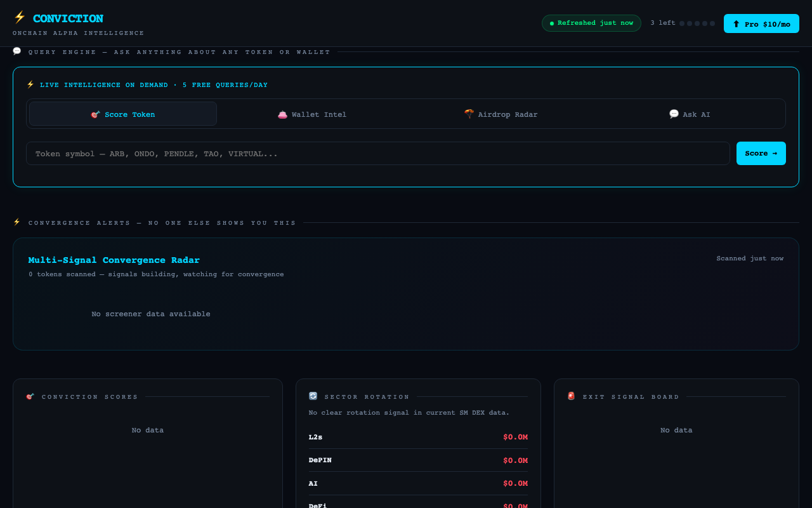Click the Exit Signal Board panel title
Screen dimensions: 812x508
point(631,397)
